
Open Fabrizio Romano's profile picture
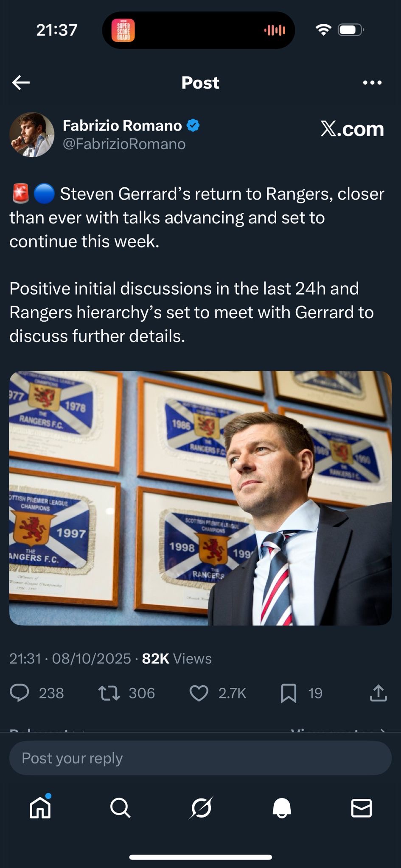pos(32,135)
